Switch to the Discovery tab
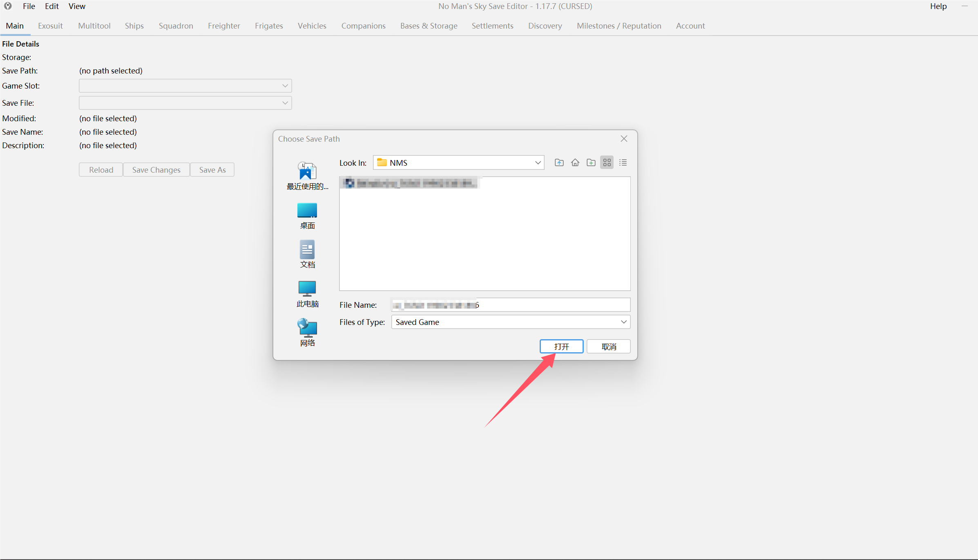The image size is (978, 560). tap(545, 26)
